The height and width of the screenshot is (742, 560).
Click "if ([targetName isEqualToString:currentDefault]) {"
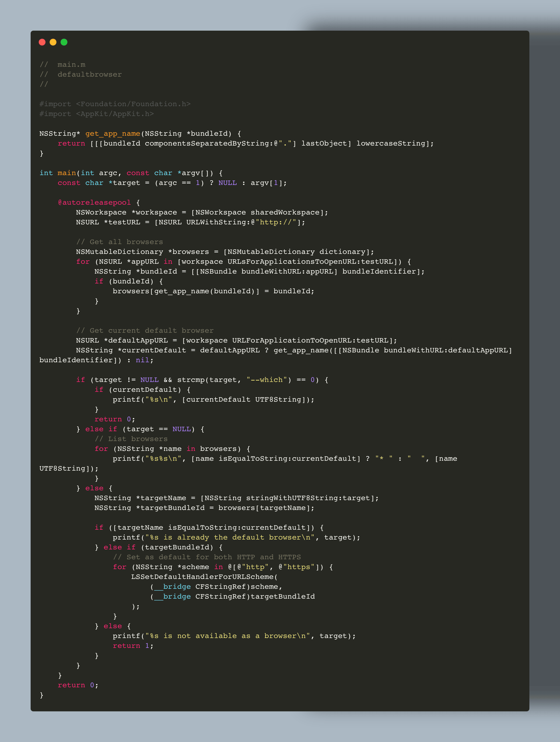[209, 528]
